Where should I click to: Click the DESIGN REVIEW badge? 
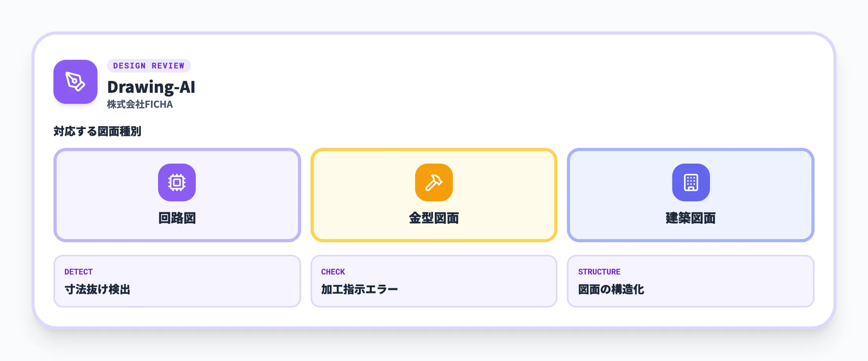tap(149, 66)
